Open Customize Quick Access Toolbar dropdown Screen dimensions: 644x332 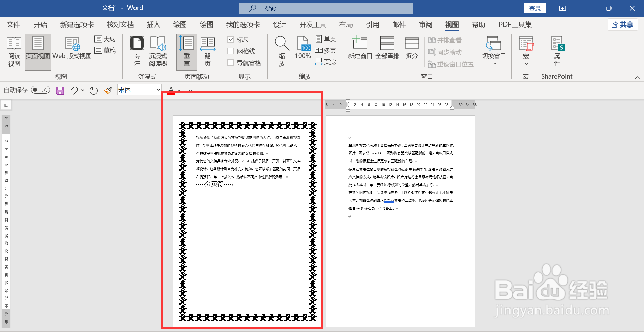pos(190,90)
